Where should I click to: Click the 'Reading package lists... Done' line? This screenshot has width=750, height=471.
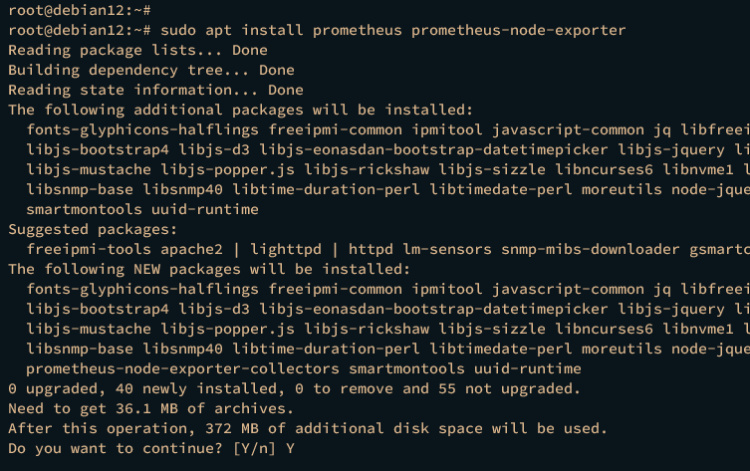(138, 50)
